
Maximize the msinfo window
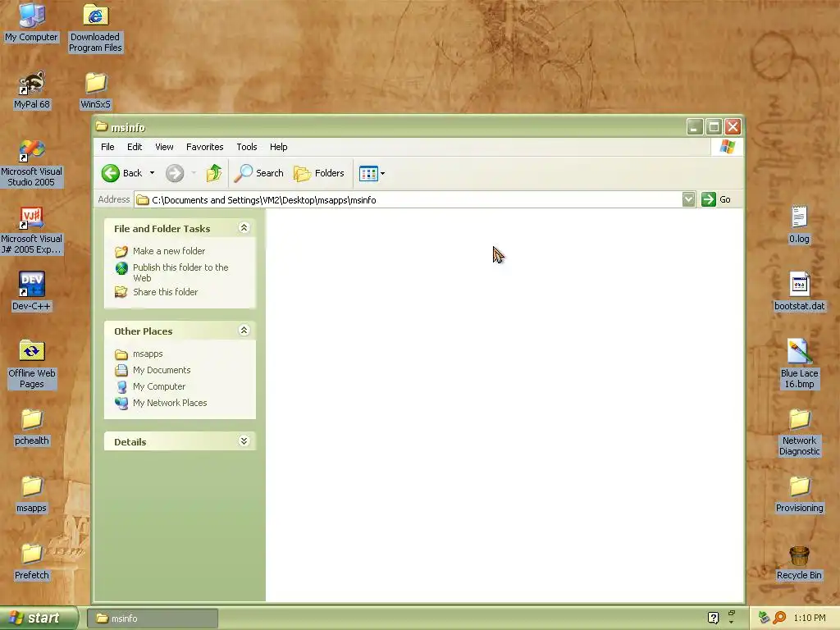714,127
